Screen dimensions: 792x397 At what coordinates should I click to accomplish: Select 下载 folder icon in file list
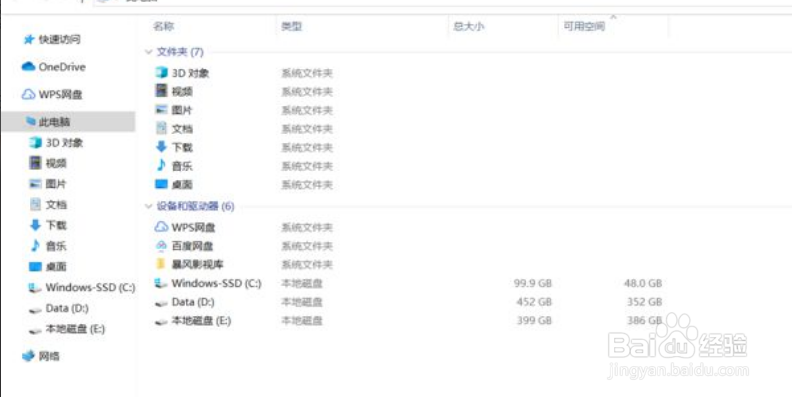pos(161,147)
